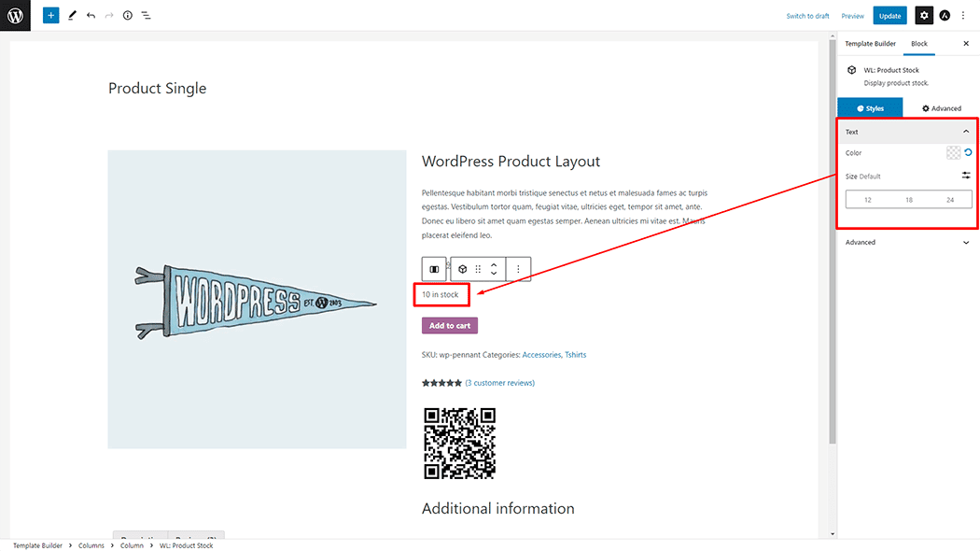Viewport: 980px width, 551px height.
Task: Reset the text color
Action: (968, 152)
